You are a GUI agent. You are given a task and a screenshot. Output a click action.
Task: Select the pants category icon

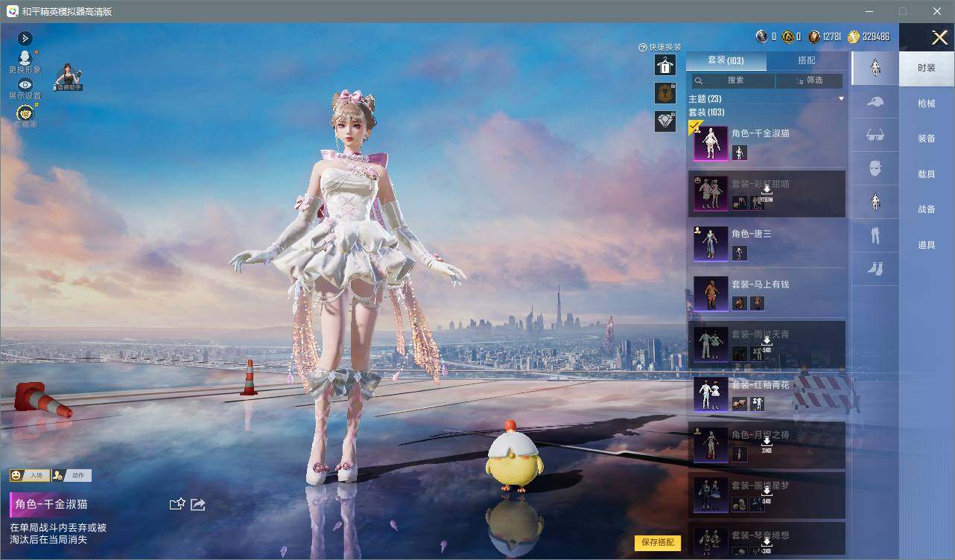(875, 236)
